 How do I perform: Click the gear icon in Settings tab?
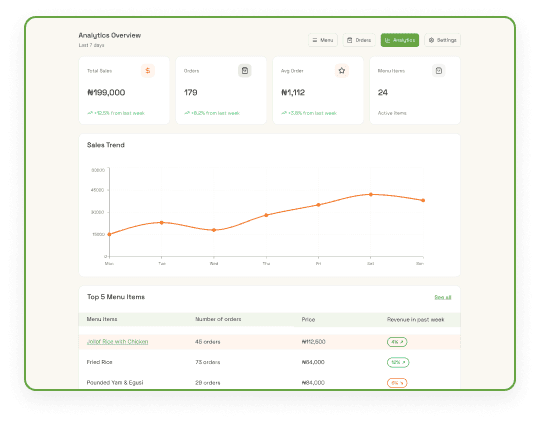(431, 40)
